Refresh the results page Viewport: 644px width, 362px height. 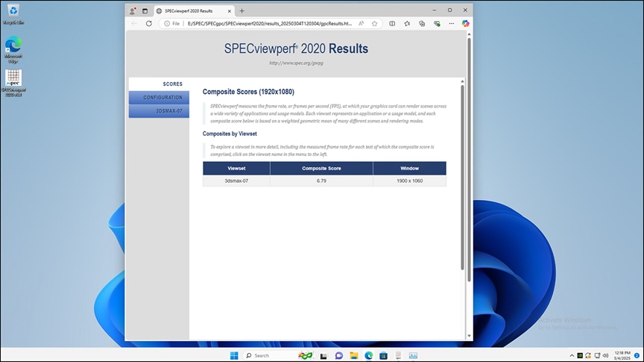coord(148,23)
